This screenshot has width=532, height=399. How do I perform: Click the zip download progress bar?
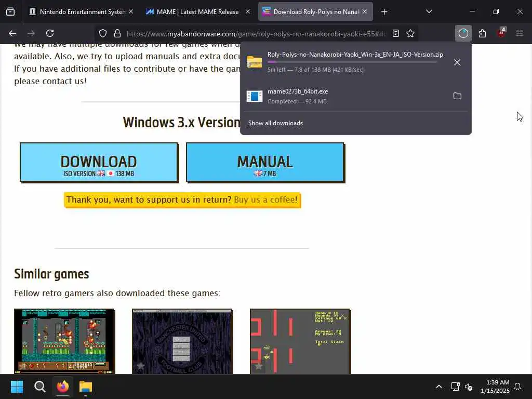[352, 62]
